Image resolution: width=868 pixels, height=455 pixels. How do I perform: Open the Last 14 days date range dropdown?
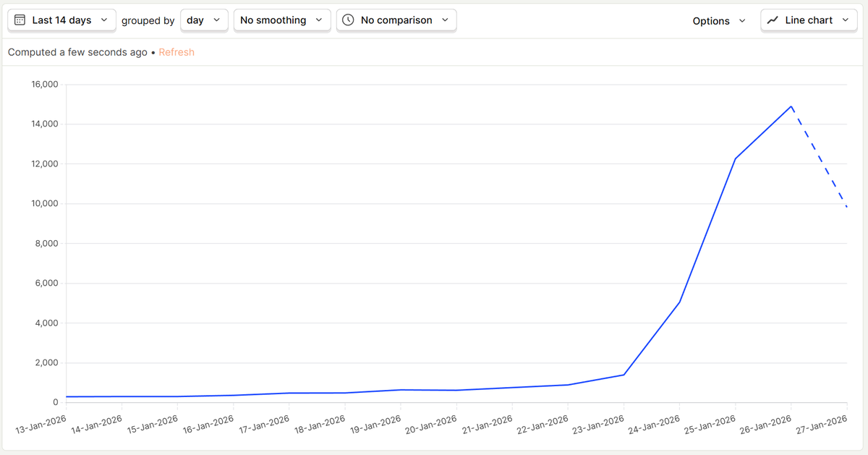coord(61,20)
